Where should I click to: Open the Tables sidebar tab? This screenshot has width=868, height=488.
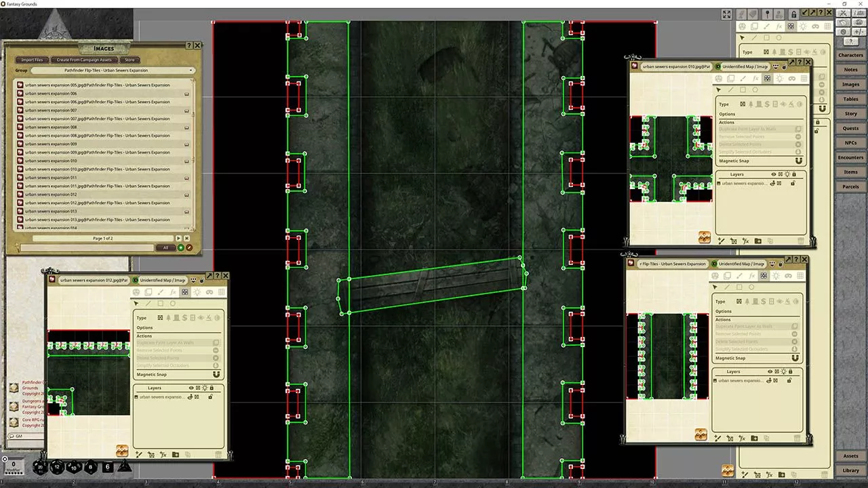point(850,99)
